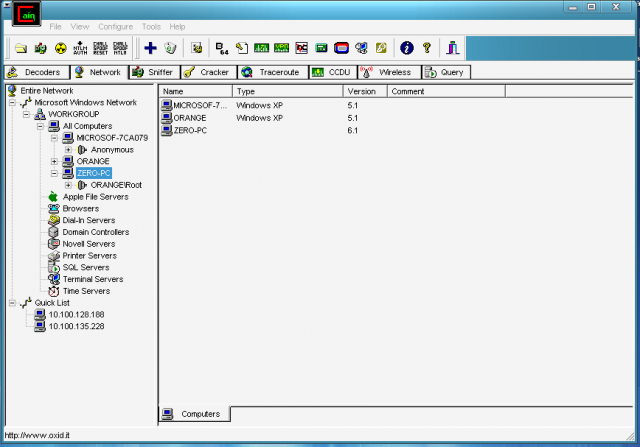This screenshot has width=640, height=447.
Task: Open the VNC password decoder icon
Action: 302,48
